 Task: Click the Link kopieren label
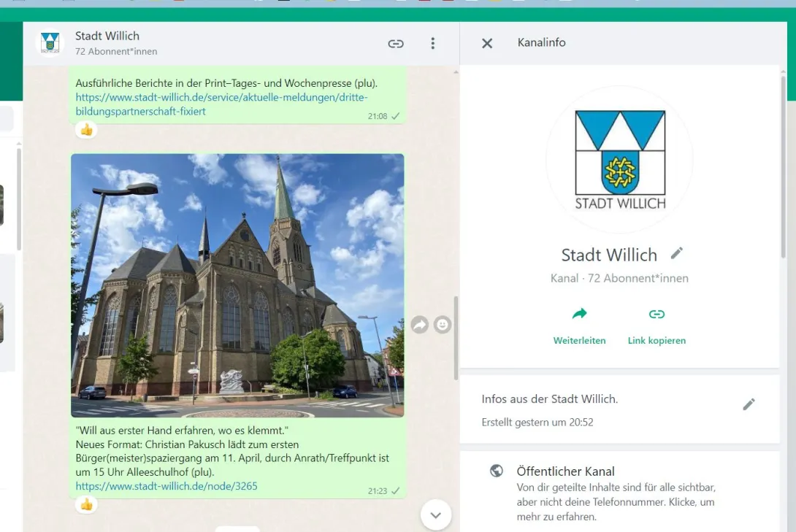(x=657, y=340)
